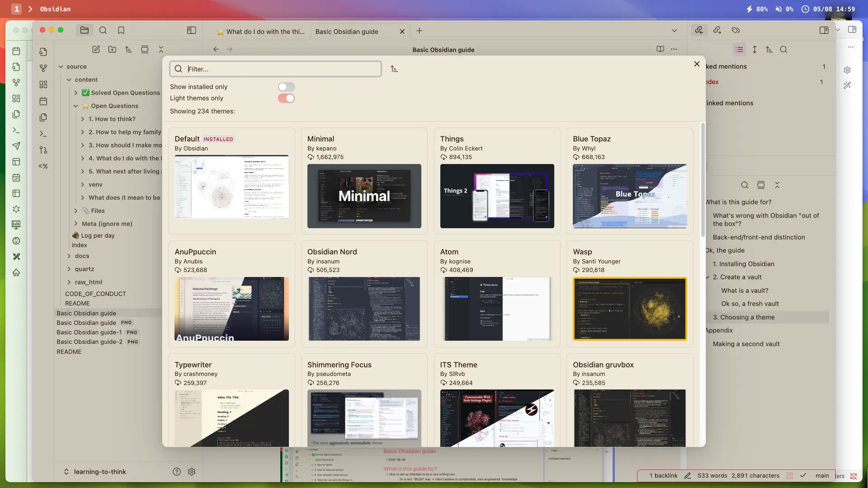The image size is (868, 488).
Task: Switch to the first starred note tab
Action: (x=261, y=31)
